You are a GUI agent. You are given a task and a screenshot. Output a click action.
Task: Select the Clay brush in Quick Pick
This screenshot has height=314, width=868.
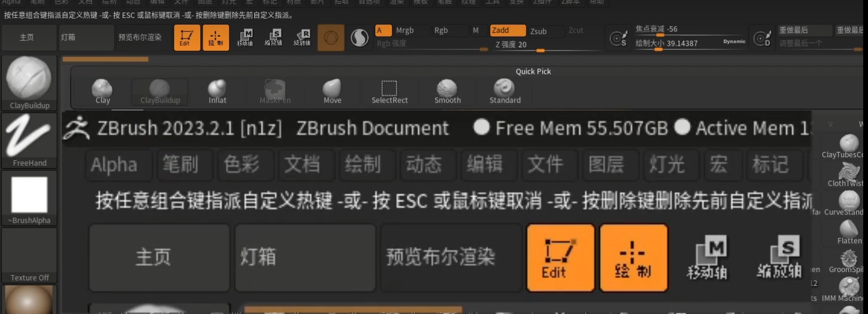[x=103, y=92]
